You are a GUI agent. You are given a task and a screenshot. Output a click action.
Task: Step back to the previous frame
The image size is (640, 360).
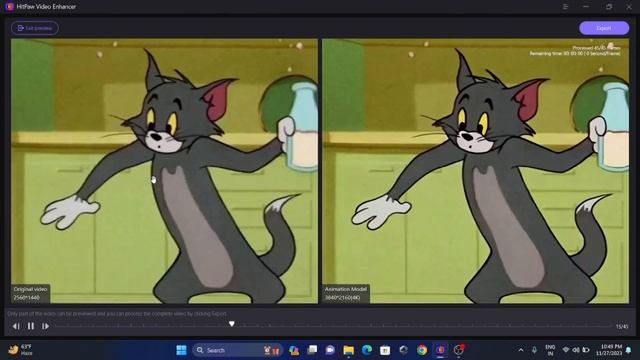pos(16,326)
